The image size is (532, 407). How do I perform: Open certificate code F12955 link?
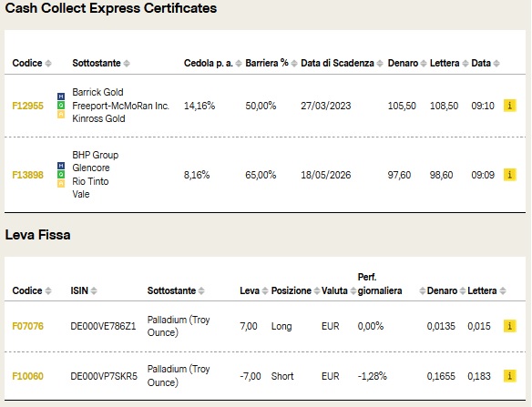28,106
